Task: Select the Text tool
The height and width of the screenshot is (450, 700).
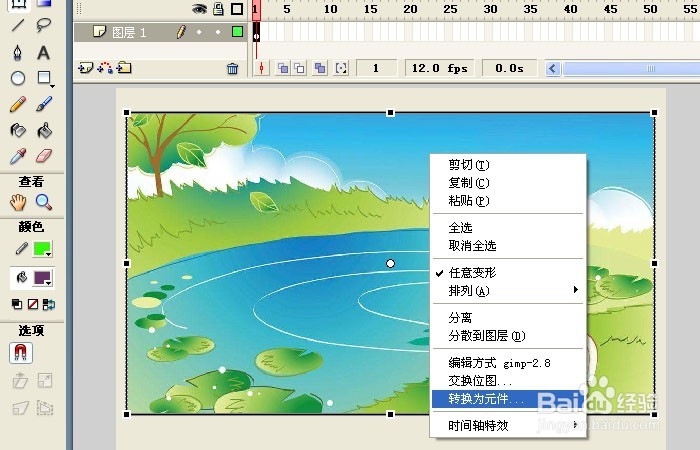Action: click(x=43, y=52)
